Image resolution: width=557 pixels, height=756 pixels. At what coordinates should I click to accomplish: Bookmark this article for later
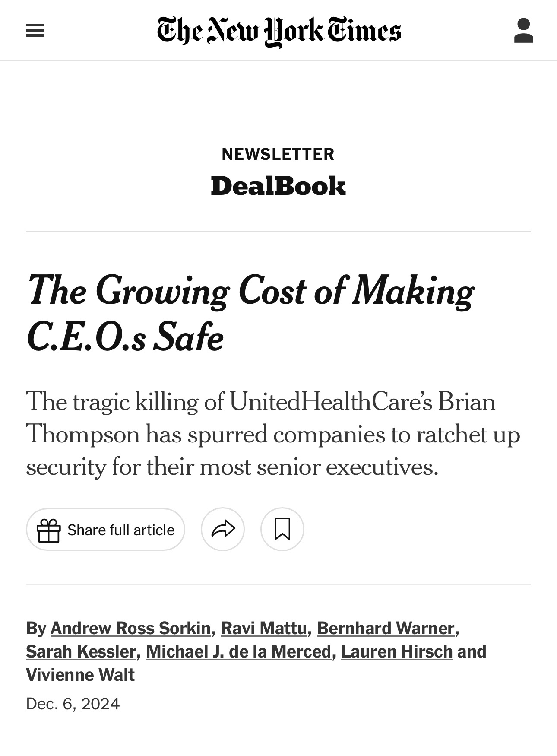click(282, 529)
